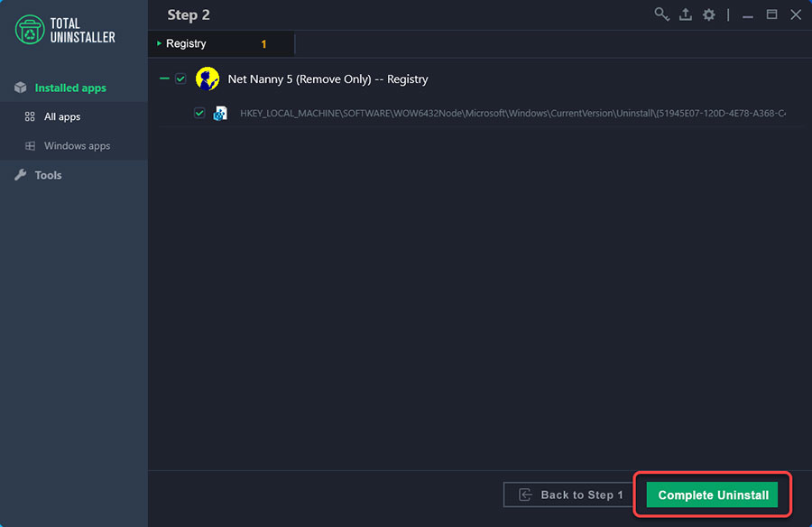Click the back arrow icon on Back to Step 1

pyautogui.click(x=525, y=495)
